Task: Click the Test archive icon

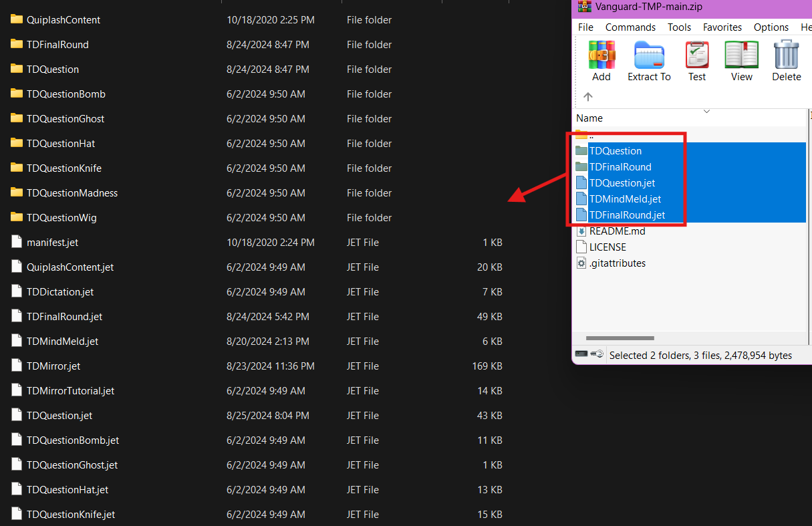Action: point(697,55)
